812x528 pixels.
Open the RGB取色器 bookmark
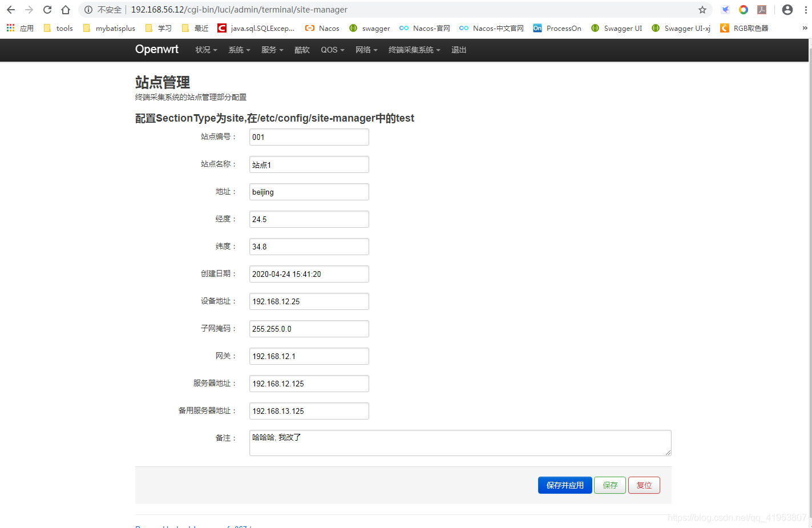(x=745, y=28)
